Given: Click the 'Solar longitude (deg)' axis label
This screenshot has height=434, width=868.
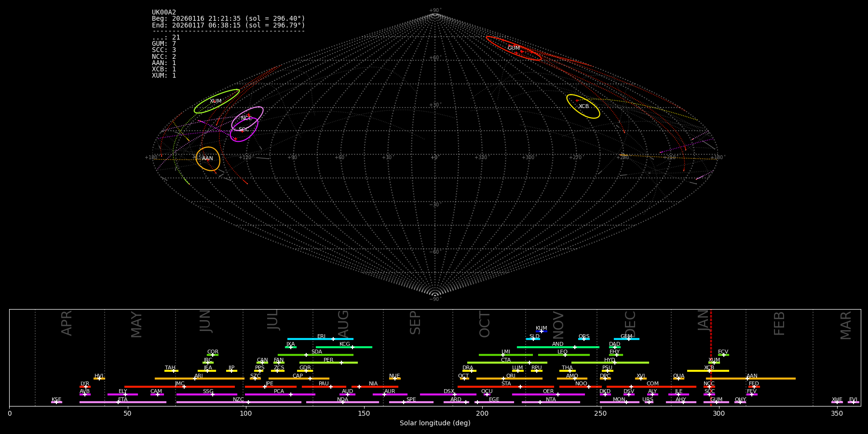Looking at the screenshot, I should 434,423.
